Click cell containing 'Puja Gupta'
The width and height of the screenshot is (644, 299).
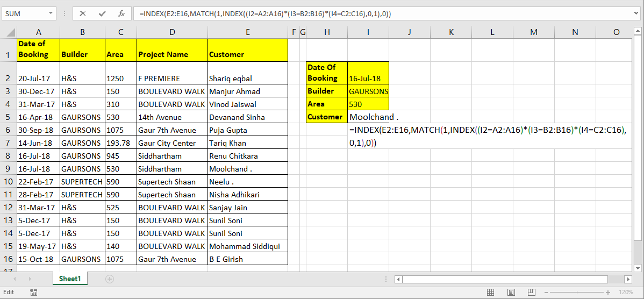tap(248, 130)
